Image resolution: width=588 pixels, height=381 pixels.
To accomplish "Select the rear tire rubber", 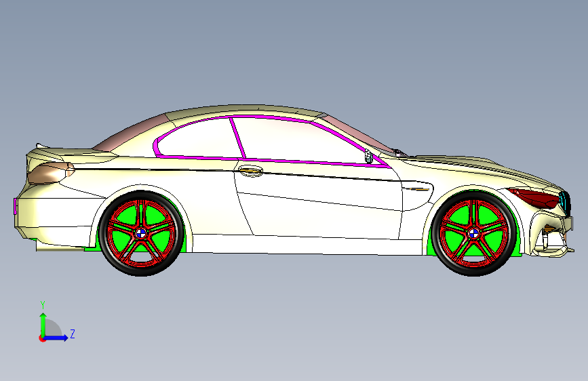I will pos(141,273).
